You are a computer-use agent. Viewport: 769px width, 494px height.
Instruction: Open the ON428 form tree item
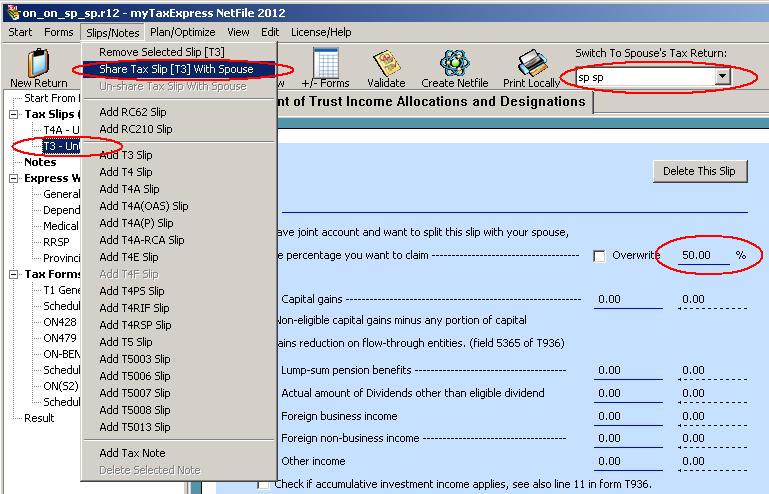click(x=60, y=322)
